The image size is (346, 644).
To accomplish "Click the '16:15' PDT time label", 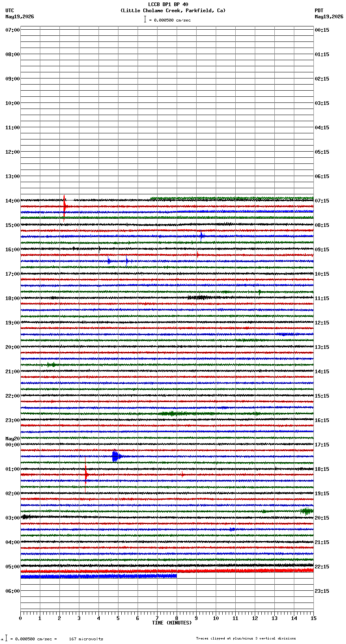I will pos(322,420).
